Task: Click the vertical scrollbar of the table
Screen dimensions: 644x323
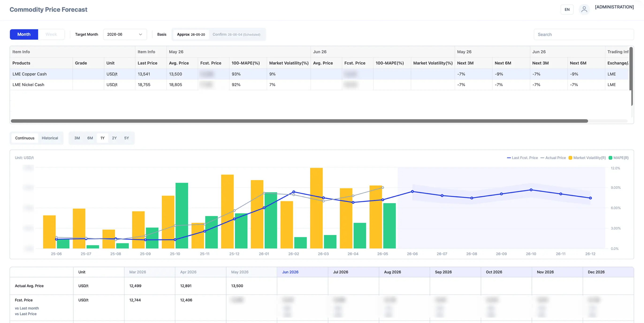Action: [631, 76]
